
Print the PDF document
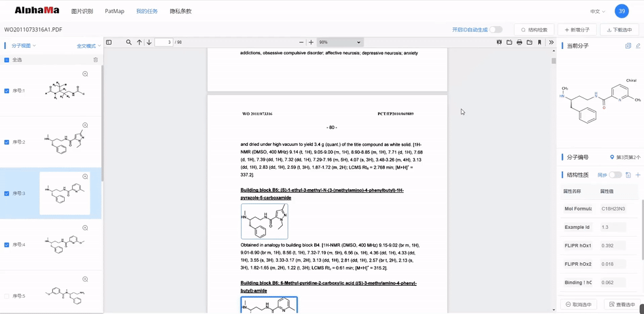[520, 43]
